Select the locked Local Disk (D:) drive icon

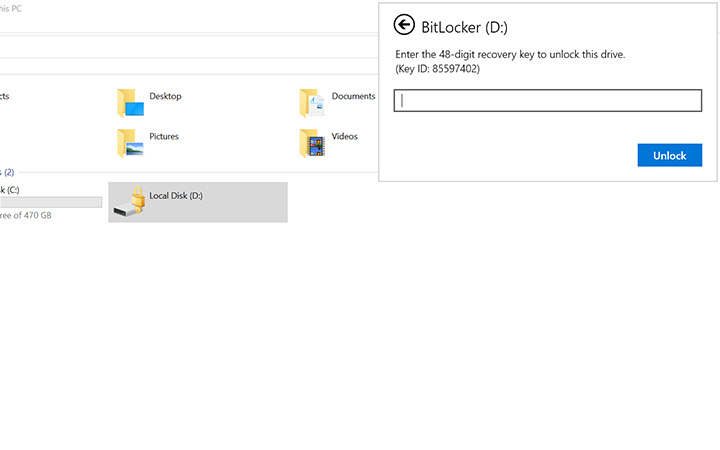(130, 202)
